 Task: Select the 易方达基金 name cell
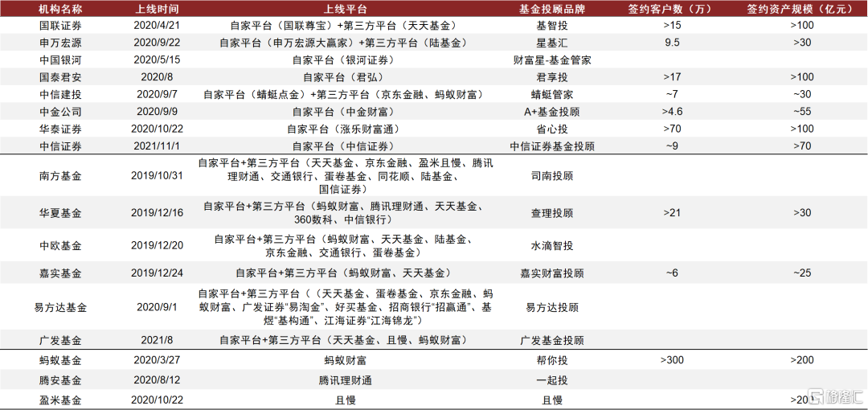[59, 307]
